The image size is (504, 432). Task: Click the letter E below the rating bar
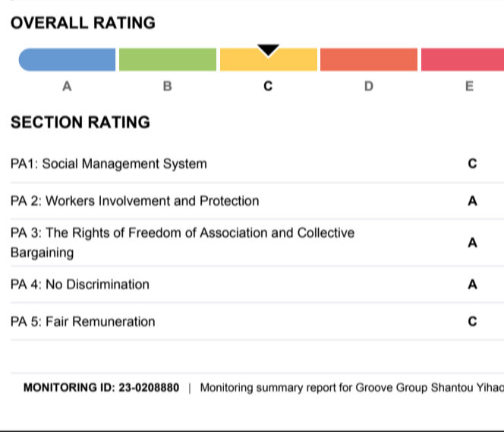coord(469,87)
